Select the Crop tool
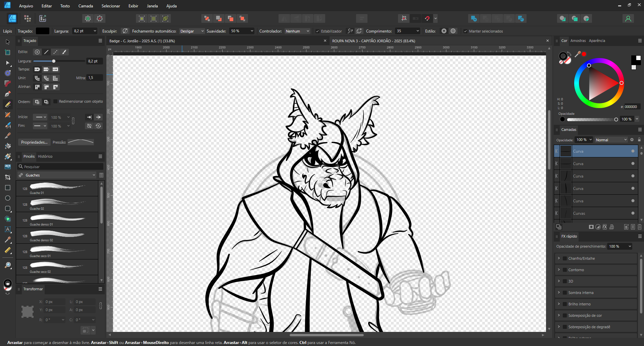The image size is (644, 346). (8, 177)
